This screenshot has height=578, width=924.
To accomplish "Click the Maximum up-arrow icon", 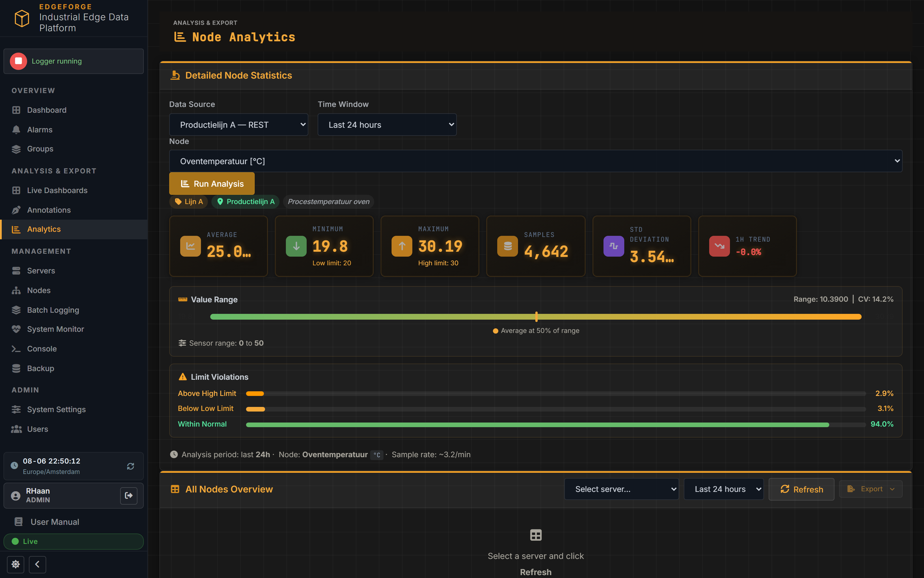I will (402, 246).
